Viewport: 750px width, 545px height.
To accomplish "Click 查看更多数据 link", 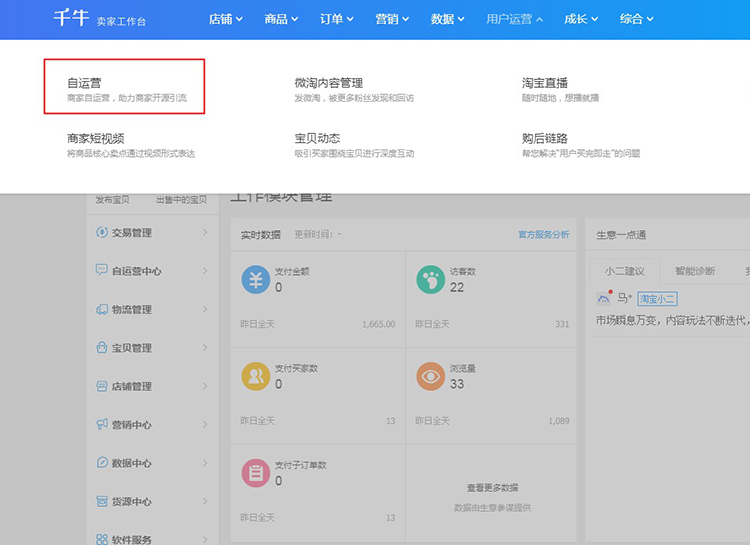I will point(492,488).
